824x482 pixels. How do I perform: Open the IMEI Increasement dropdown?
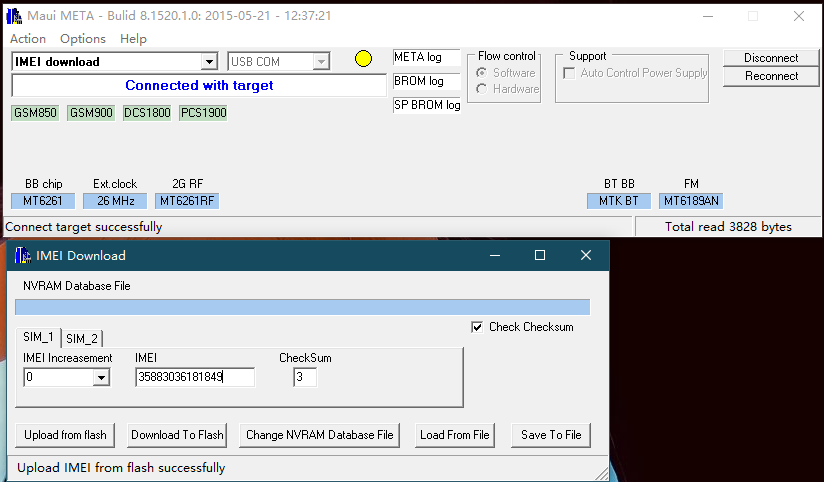[x=101, y=378]
